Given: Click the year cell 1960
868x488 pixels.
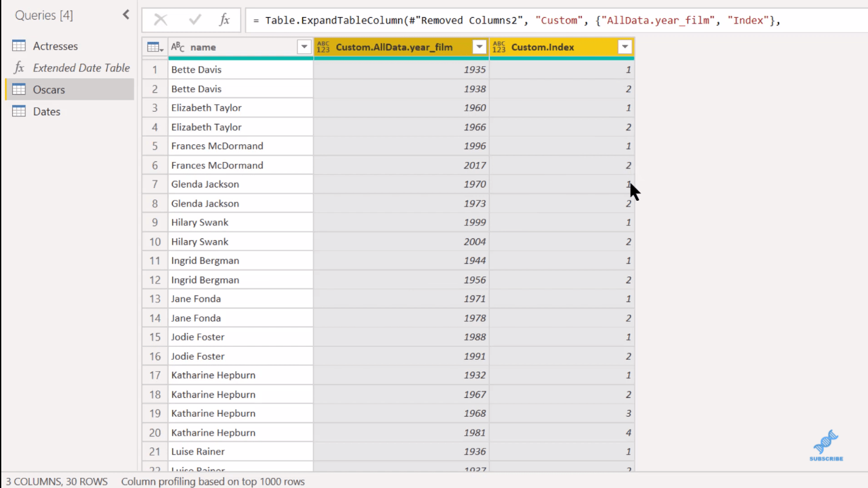Looking at the screenshot, I should (402, 107).
